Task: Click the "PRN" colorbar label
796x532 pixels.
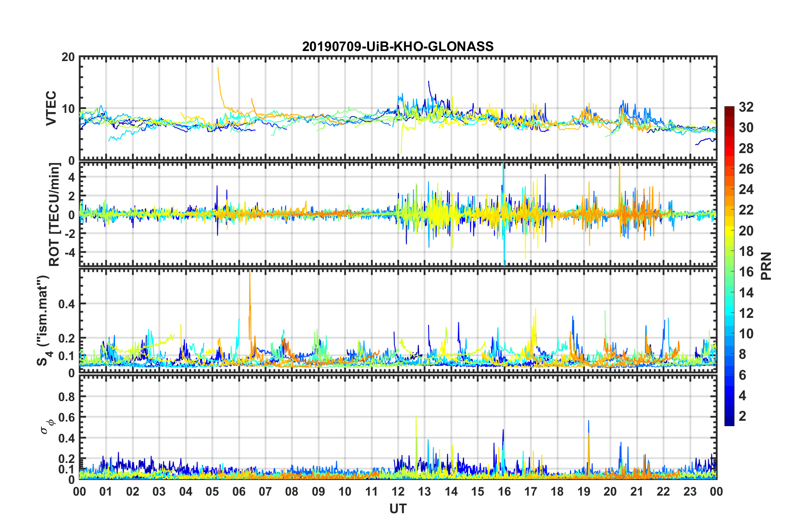Action: click(x=766, y=266)
